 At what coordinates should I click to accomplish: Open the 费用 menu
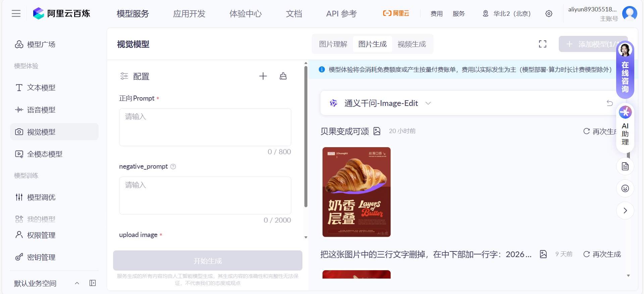coord(437,14)
